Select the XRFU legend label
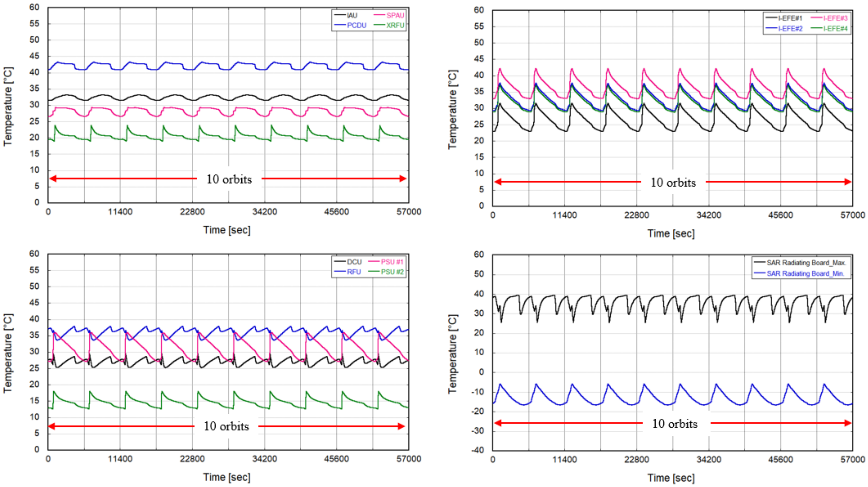Image resolution: width=868 pixels, height=487 pixels. (395, 25)
